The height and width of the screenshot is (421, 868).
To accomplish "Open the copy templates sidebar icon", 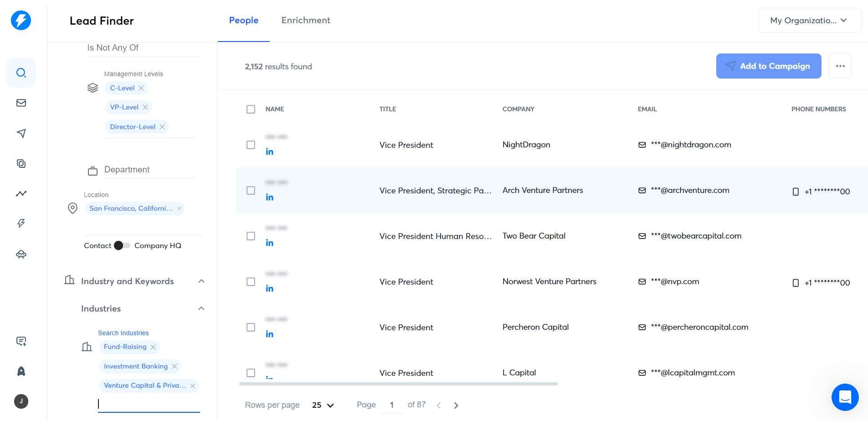I will (21, 163).
